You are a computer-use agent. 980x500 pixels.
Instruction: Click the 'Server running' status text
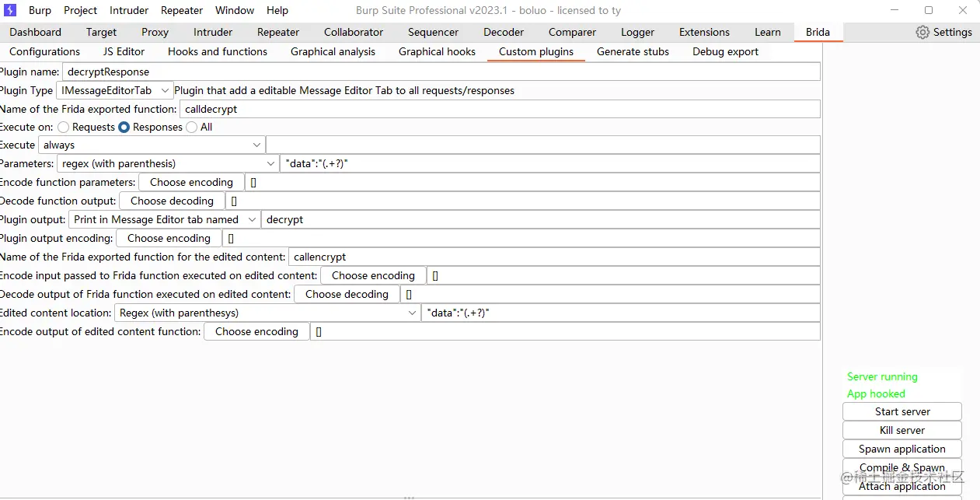[882, 376]
